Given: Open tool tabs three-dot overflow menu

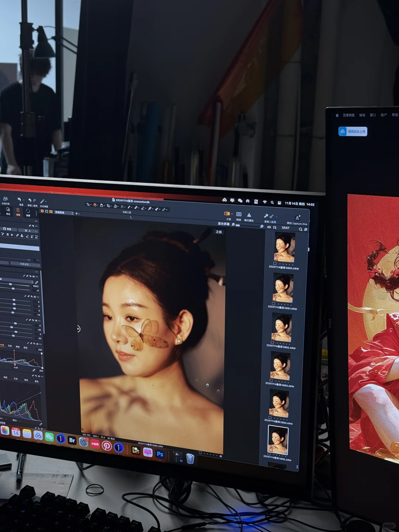Looking at the screenshot, I should click(x=36, y=213).
